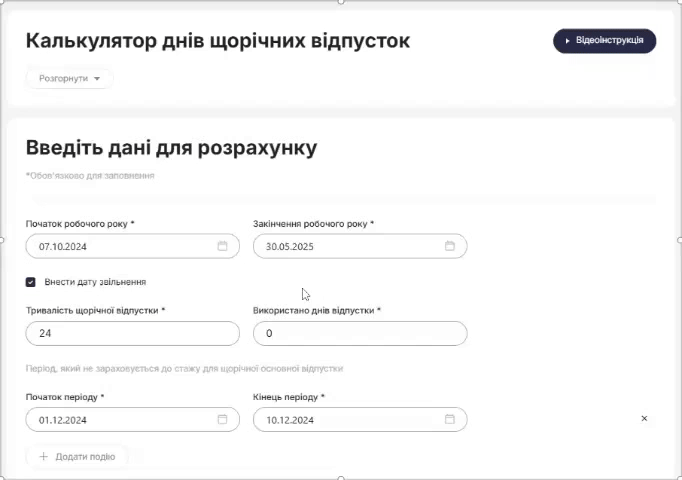
Task: Click the arrow next to Розгорнути
Action: click(x=97, y=79)
